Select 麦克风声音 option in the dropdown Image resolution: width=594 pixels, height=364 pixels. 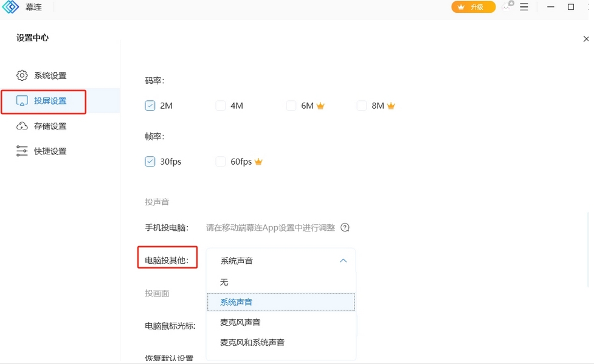click(240, 322)
